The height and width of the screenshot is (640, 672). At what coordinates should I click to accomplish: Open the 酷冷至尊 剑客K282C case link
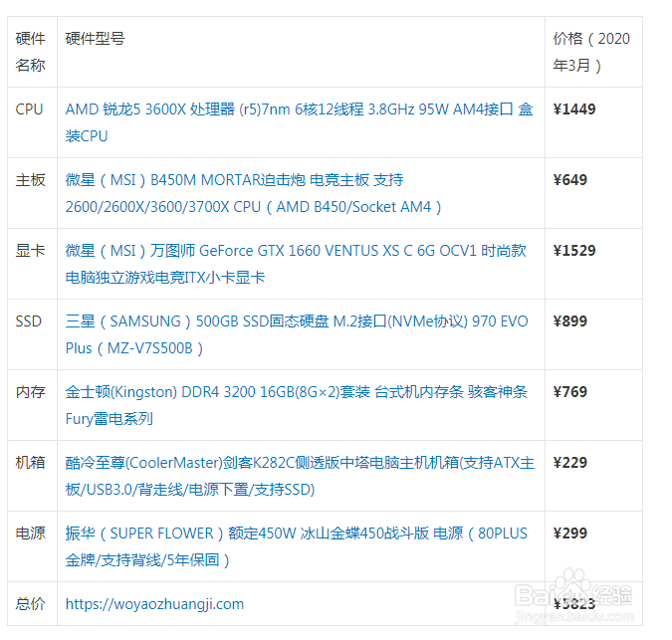[x=300, y=476]
